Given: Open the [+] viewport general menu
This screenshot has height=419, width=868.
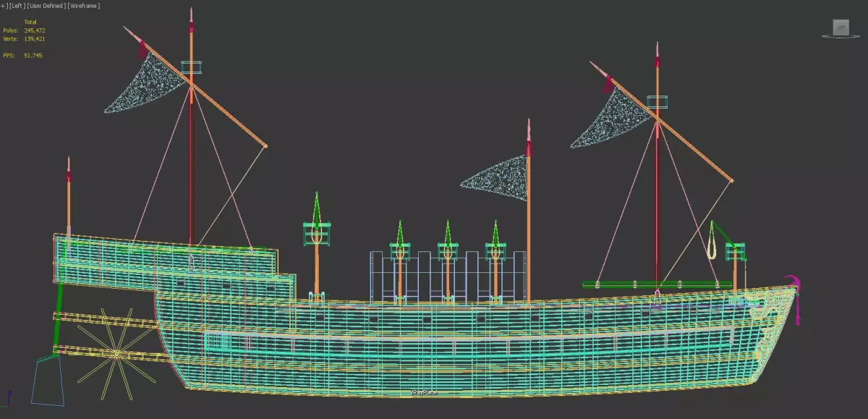Looking at the screenshot, I should [x=4, y=6].
